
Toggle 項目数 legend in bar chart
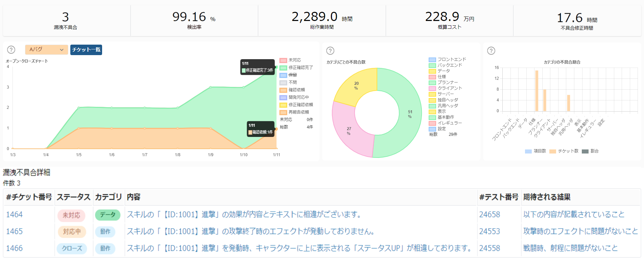pos(535,151)
